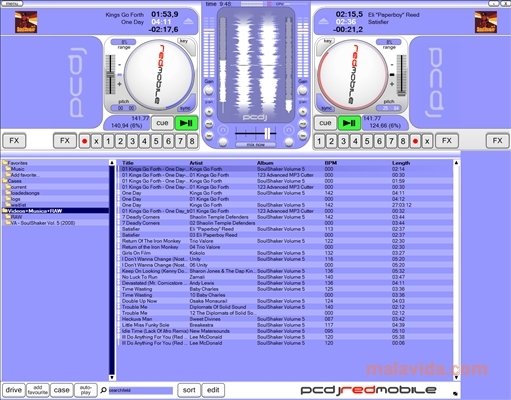Click the left channel low EQ knob
Viewport: 511px width, 400px height.
click(x=209, y=136)
